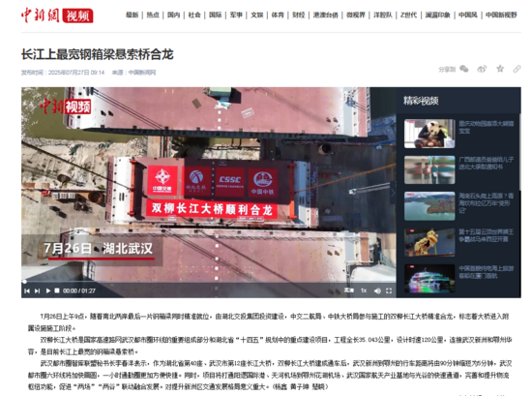Click the 精彩视频 panel heading
The image size is (532, 396).
(421, 101)
